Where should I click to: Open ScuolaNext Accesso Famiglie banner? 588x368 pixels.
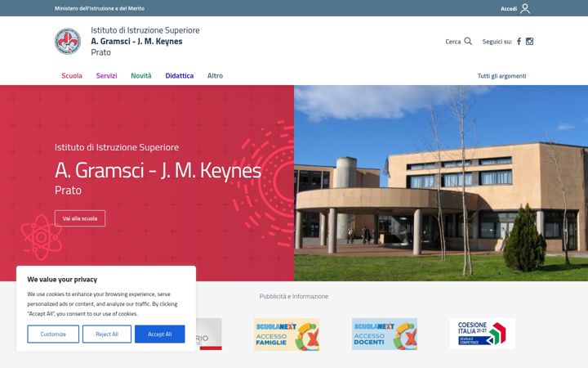[x=287, y=334]
